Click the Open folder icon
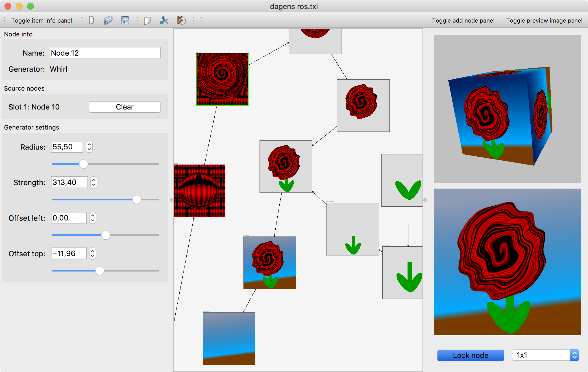 [x=108, y=20]
